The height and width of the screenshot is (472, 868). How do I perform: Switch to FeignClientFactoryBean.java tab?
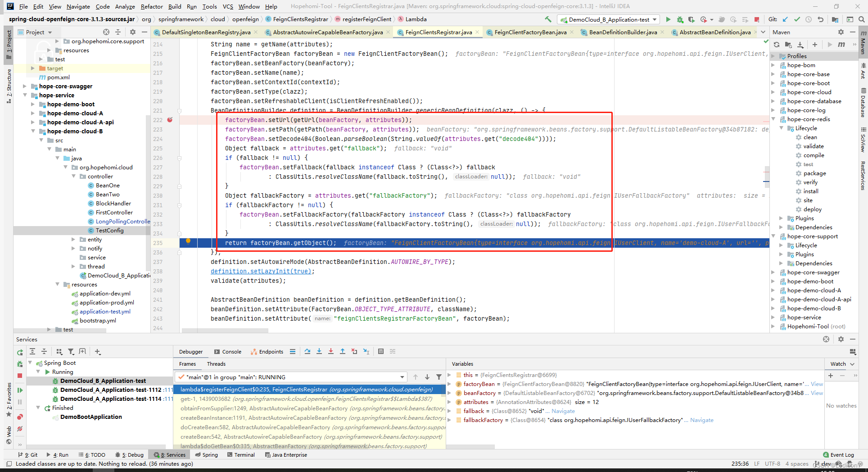530,32
